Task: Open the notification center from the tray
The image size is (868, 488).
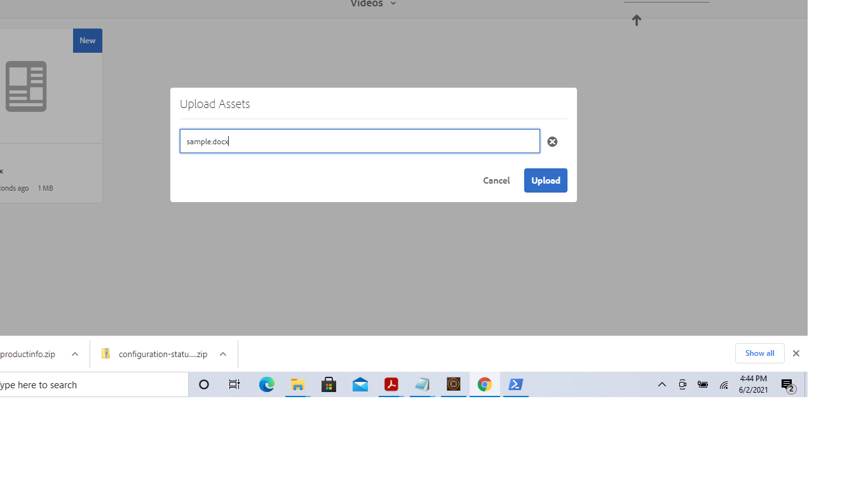Action: click(788, 384)
